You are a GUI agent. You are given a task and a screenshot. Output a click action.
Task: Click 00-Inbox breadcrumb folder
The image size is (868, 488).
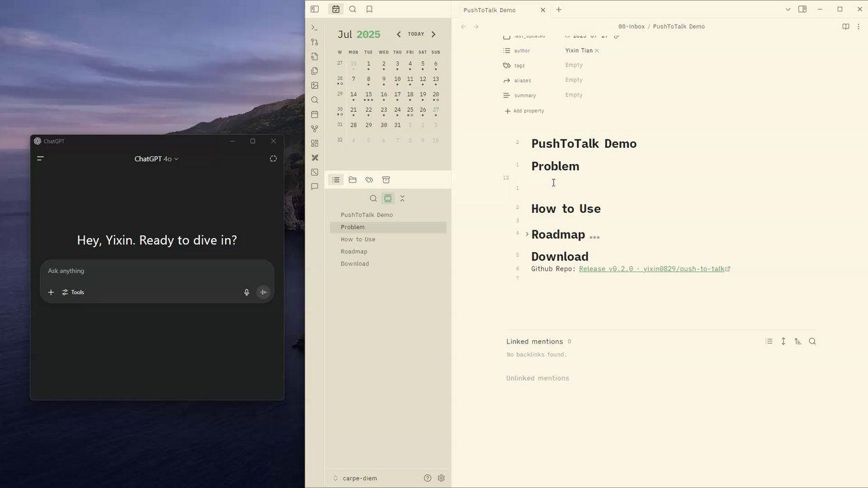click(x=631, y=26)
